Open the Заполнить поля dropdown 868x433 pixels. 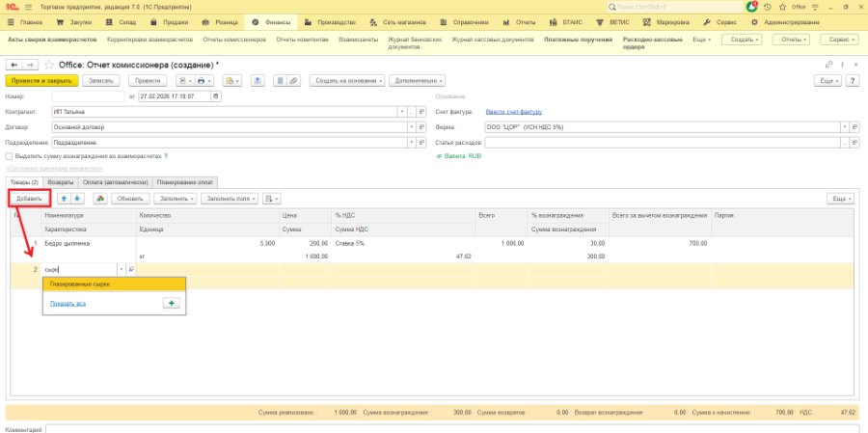tap(230, 199)
